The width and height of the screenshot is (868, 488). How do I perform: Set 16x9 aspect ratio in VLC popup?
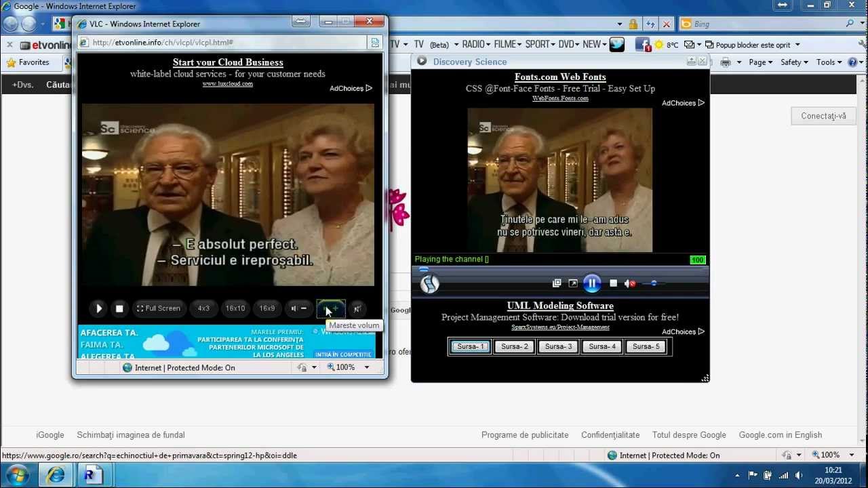(x=267, y=308)
